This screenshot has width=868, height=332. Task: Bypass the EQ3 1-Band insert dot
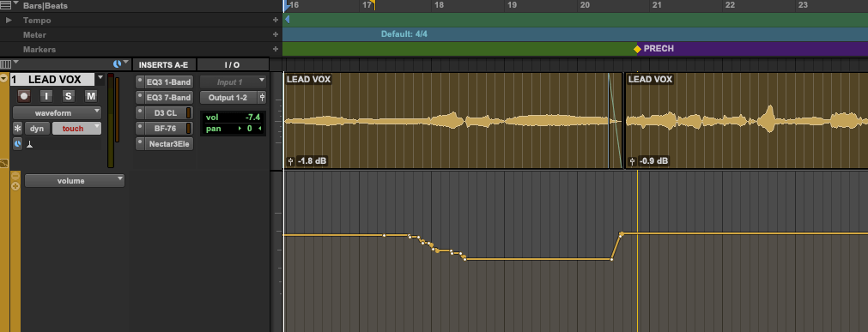coord(139,81)
